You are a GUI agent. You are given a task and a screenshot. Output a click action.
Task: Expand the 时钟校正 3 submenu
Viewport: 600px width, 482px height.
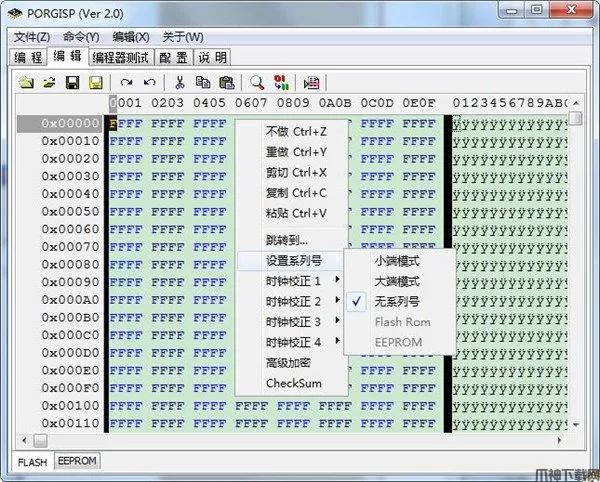292,322
